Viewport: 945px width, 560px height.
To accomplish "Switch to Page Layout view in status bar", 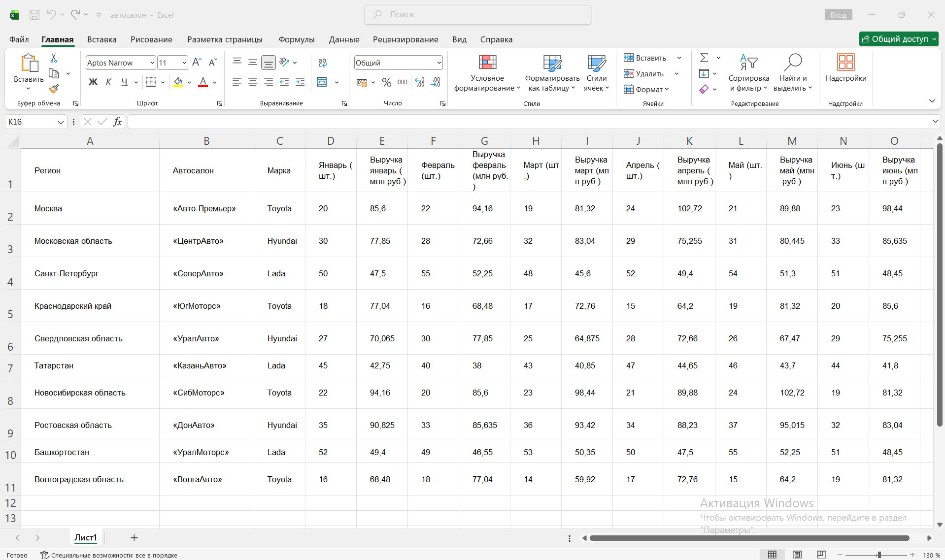I will click(x=797, y=555).
